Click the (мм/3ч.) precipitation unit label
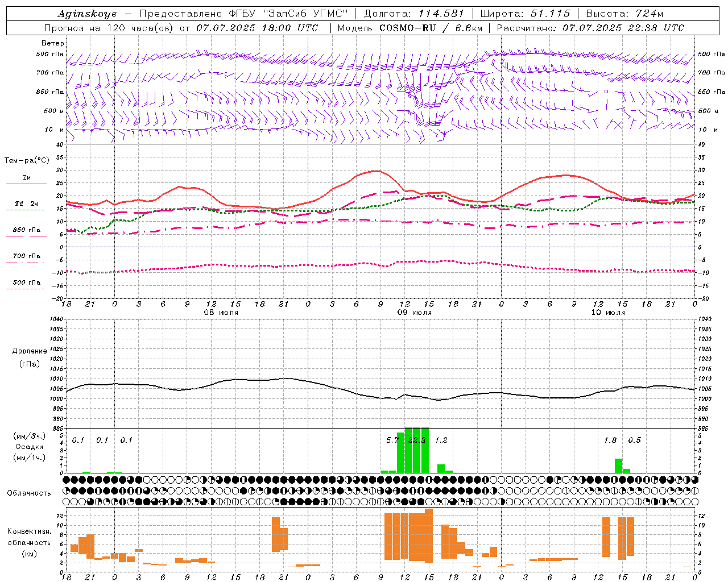 click(30, 436)
